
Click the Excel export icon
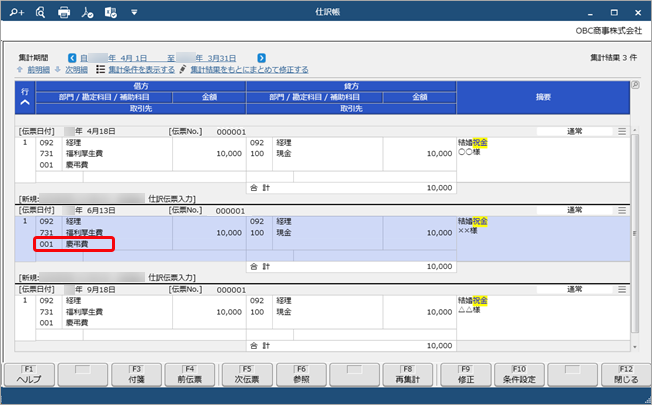tap(111, 12)
